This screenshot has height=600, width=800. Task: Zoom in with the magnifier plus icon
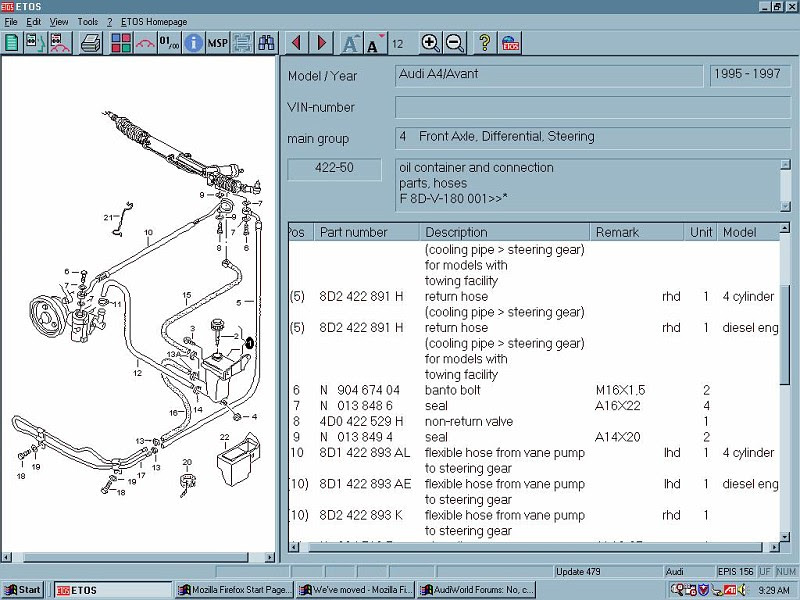(x=430, y=43)
